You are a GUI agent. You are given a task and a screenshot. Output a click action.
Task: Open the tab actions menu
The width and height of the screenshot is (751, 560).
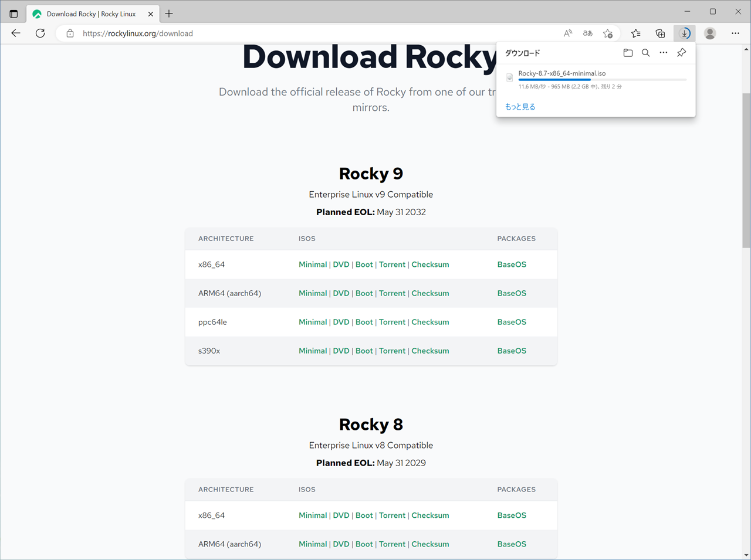click(x=13, y=13)
